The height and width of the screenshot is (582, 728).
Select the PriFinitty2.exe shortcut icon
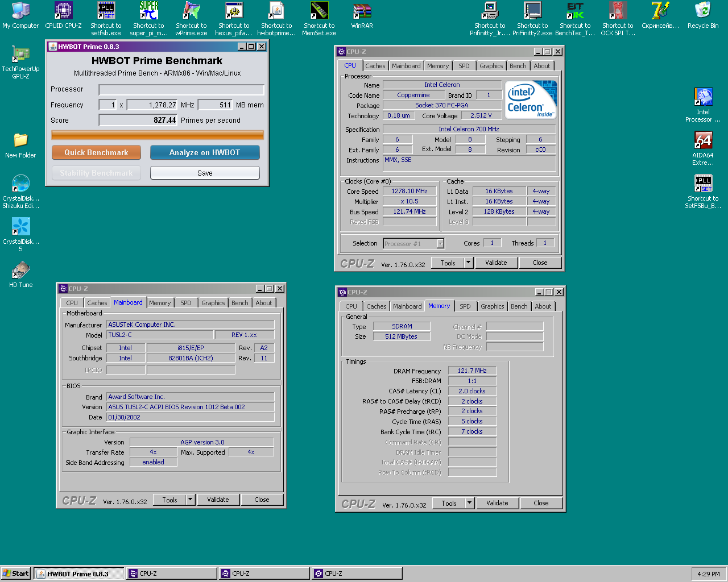coord(532,19)
